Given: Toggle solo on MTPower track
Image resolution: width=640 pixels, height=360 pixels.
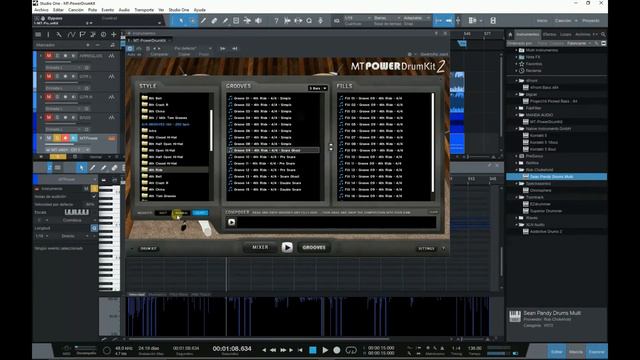Looking at the screenshot, I should coord(57,138).
